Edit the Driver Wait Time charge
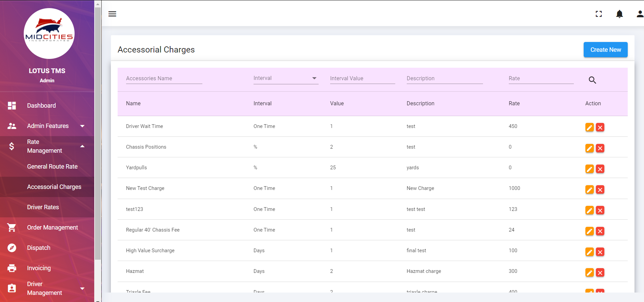644x302 pixels. (x=589, y=127)
